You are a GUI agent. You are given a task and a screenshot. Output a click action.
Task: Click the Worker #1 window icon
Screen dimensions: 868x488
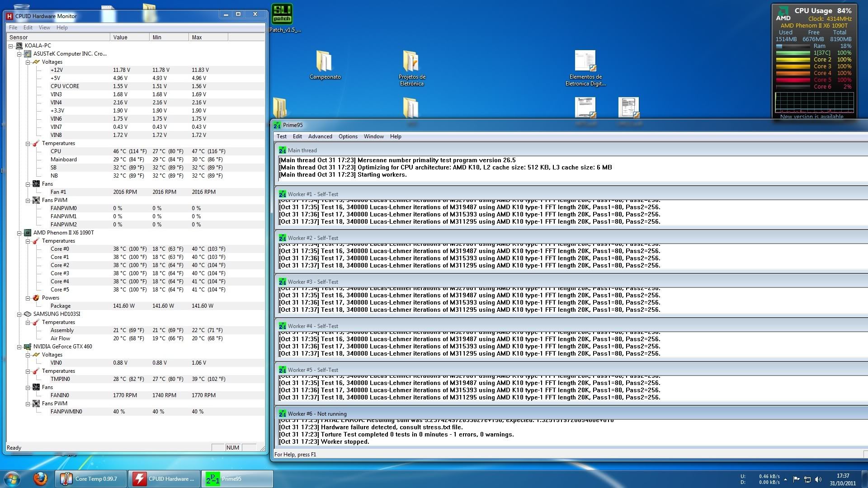coord(283,194)
